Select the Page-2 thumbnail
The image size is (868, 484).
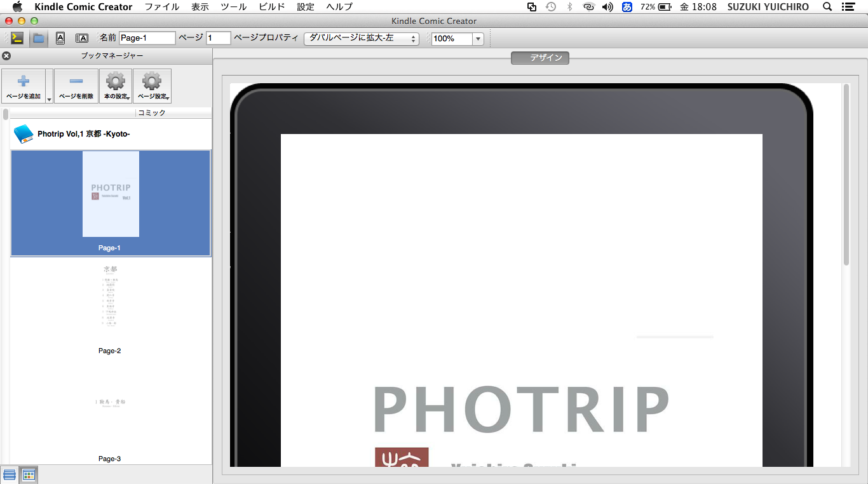click(109, 305)
